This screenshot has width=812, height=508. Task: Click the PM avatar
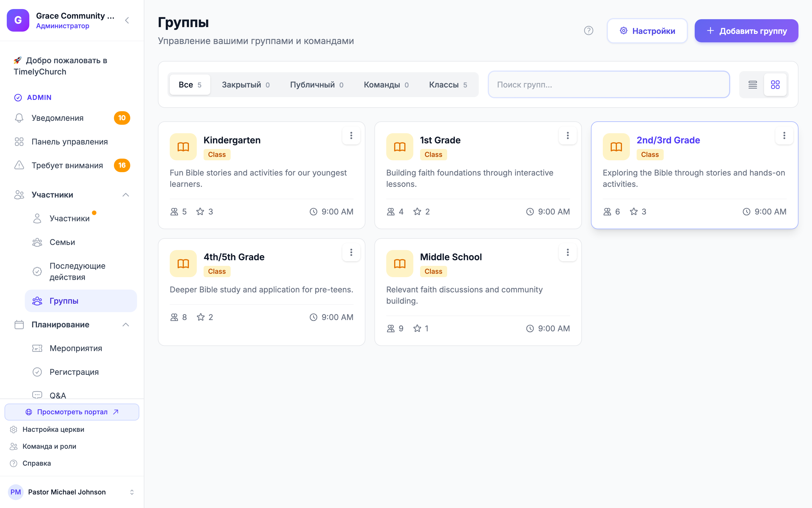coord(16,492)
